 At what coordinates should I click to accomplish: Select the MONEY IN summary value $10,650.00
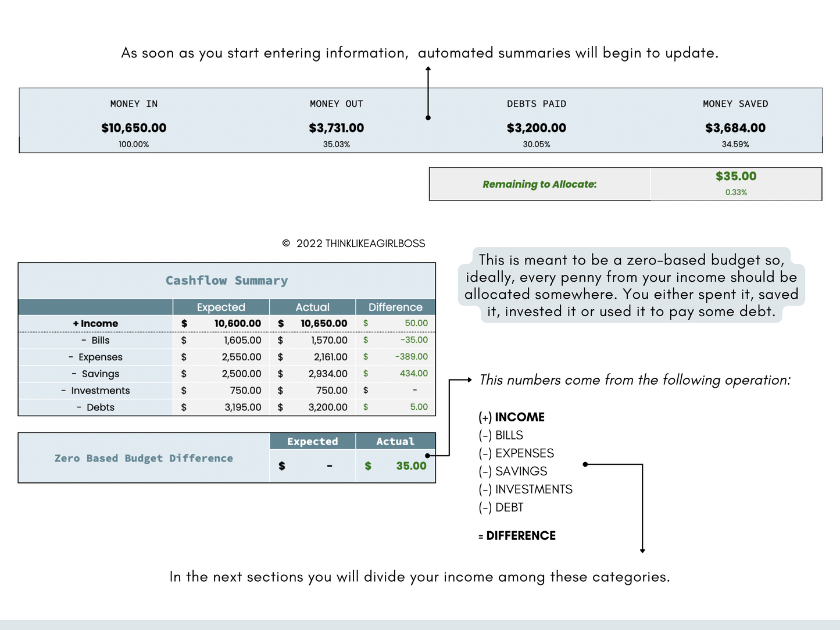(x=133, y=128)
